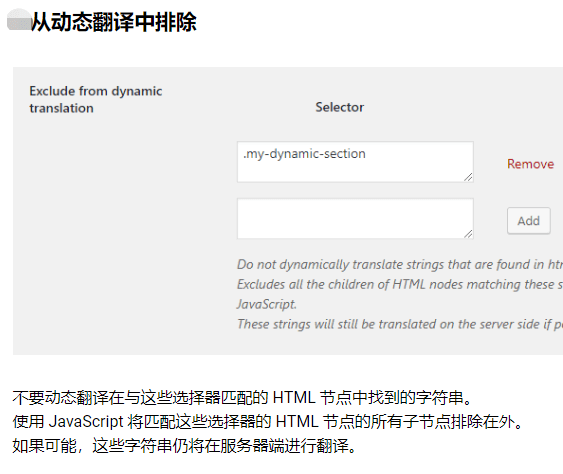Screen dimensions: 563x474
Task: Click the resize grip of .my-dynamic-section textarea
Action: (x=468, y=177)
